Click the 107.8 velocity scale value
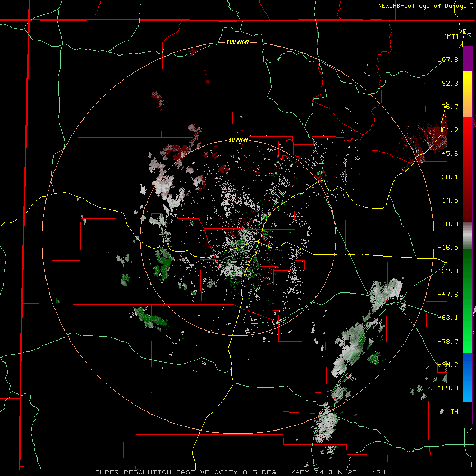 tap(448, 59)
